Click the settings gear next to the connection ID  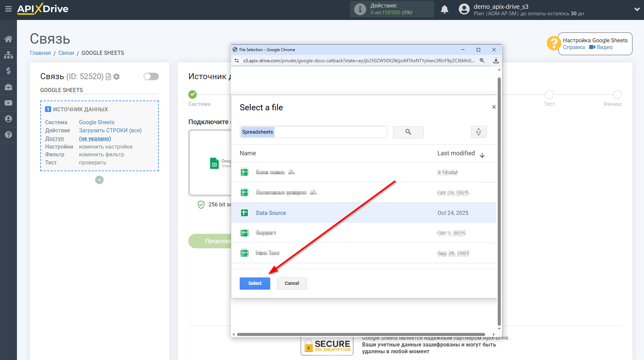116,77
